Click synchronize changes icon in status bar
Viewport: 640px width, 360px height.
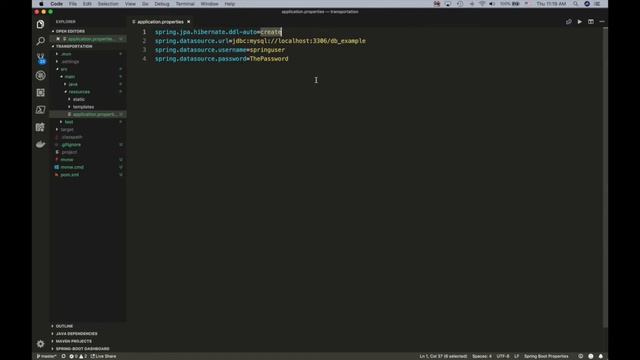point(63,356)
